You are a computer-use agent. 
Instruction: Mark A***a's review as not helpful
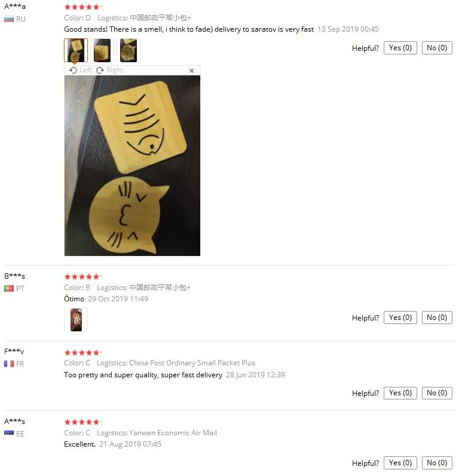coord(437,48)
